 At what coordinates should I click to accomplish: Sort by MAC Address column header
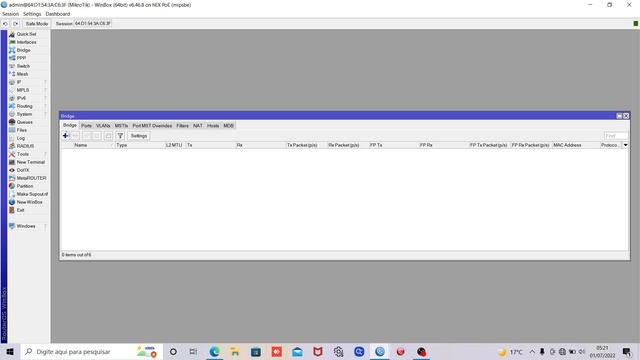[x=576, y=145]
